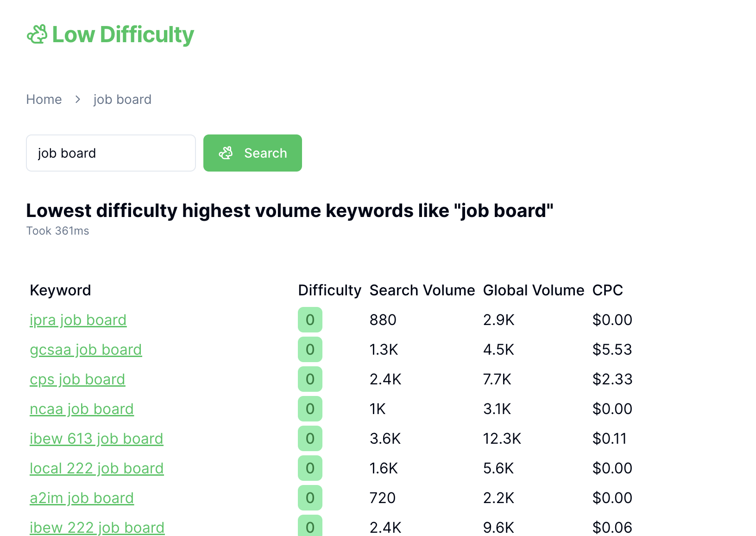Open the gcsaa job board keyword
The height and width of the screenshot is (536, 756).
[86, 350]
